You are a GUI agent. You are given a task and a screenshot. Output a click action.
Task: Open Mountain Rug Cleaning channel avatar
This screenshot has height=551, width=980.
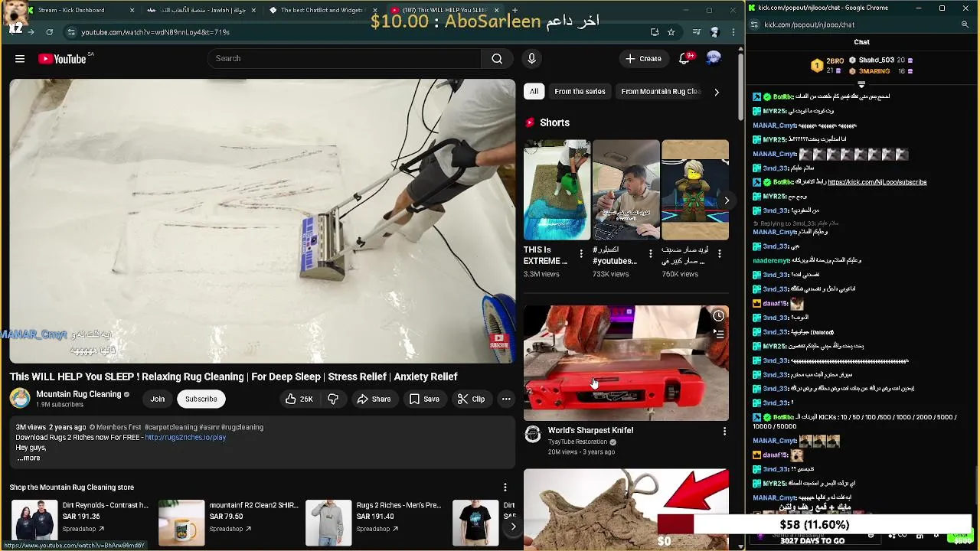pos(20,399)
